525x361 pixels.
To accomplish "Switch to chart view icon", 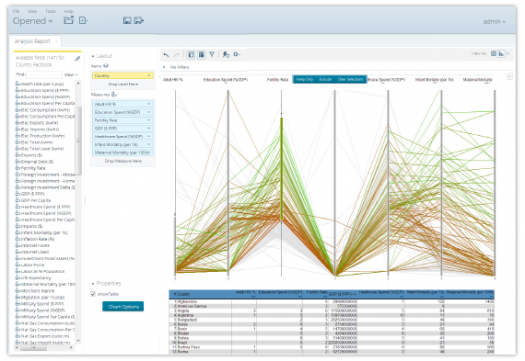I will [501, 54].
